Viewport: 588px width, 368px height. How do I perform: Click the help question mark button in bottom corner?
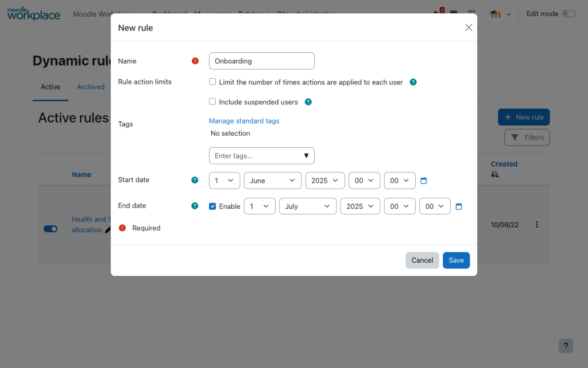566,346
